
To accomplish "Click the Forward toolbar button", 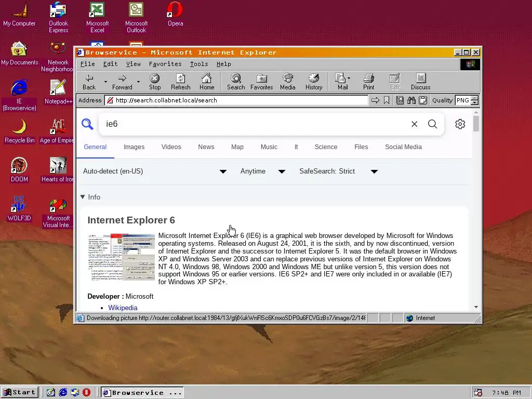I will coord(122,82).
